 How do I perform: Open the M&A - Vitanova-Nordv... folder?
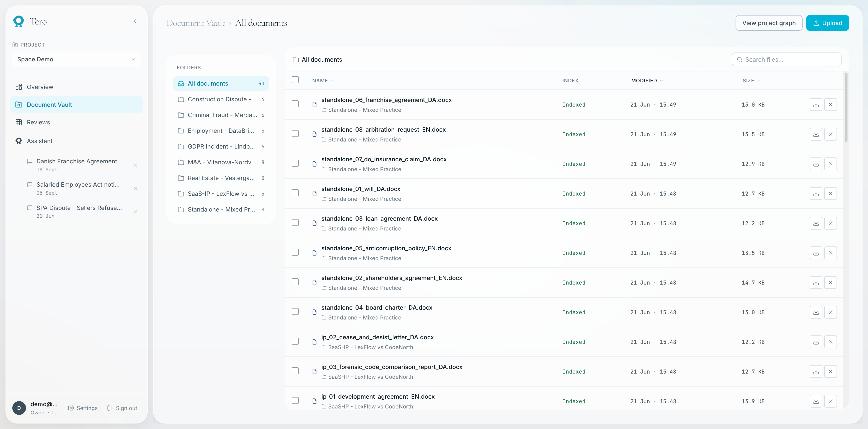pos(221,162)
